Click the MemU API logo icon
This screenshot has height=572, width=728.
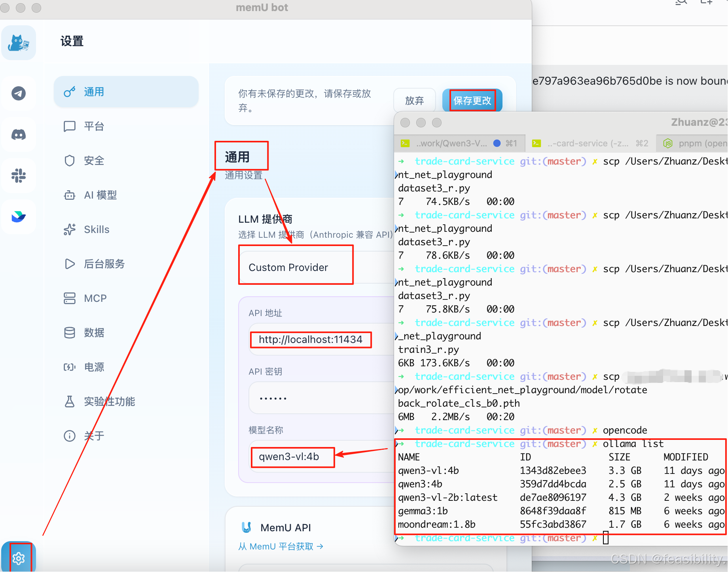click(x=246, y=527)
